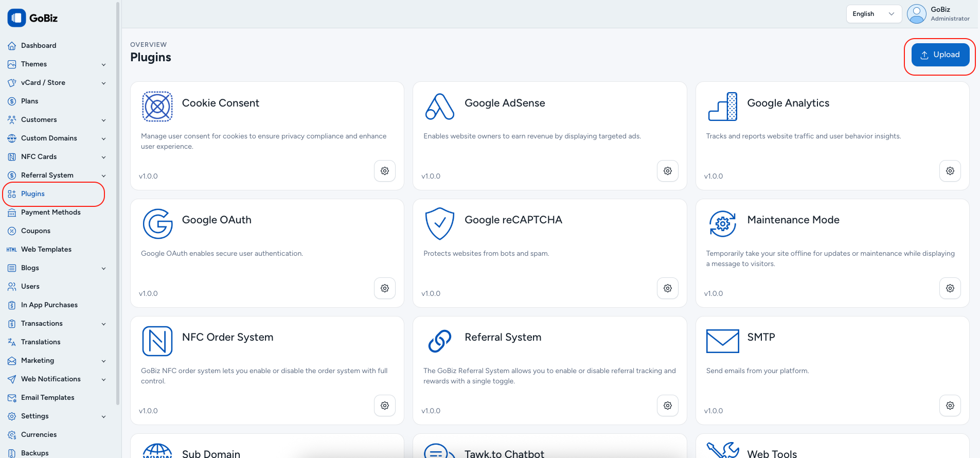Screen dimensions: 980x458
Task: Open the English language dropdown
Action: (x=873, y=14)
